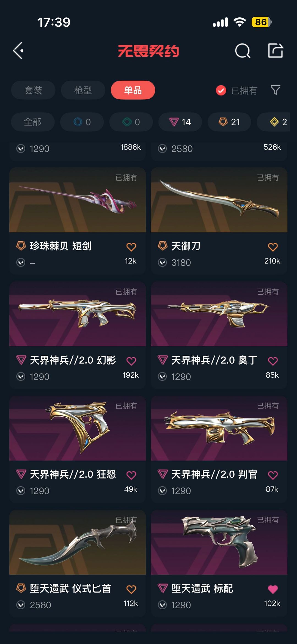Select the 全部 rarity filter chip
The width and height of the screenshot is (297, 644).
point(33,122)
